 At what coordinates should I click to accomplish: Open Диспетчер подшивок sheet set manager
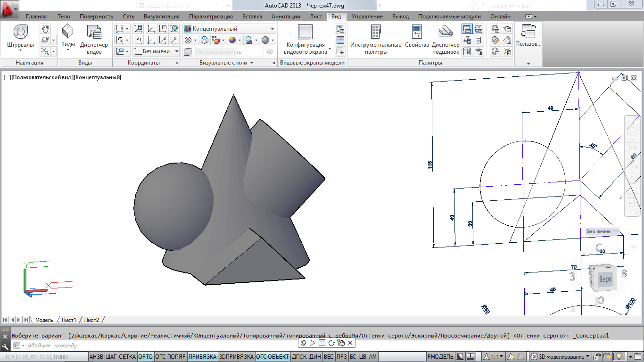pos(446,32)
